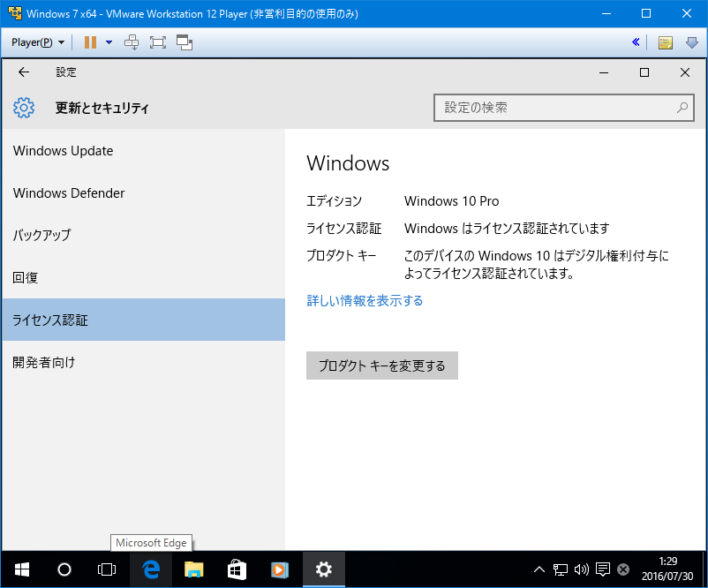The image size is (708, 588).
Task: Collapse the VMware toolbar with double chevron
Action: (636, 42)
